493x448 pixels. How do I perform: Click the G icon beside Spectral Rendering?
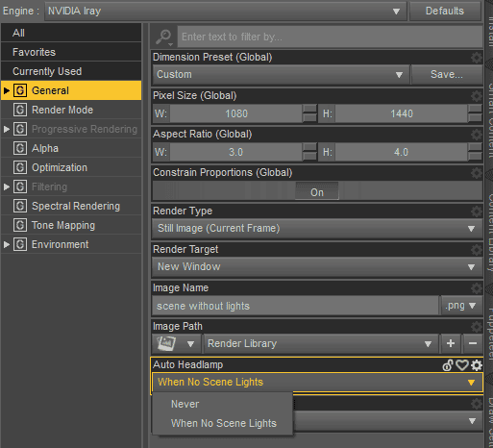[20, 206]
